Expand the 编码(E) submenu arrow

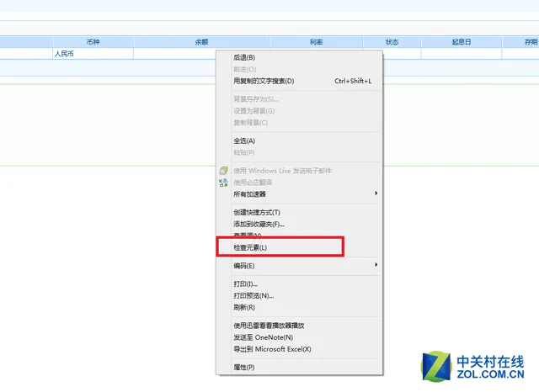coord(376,265)
